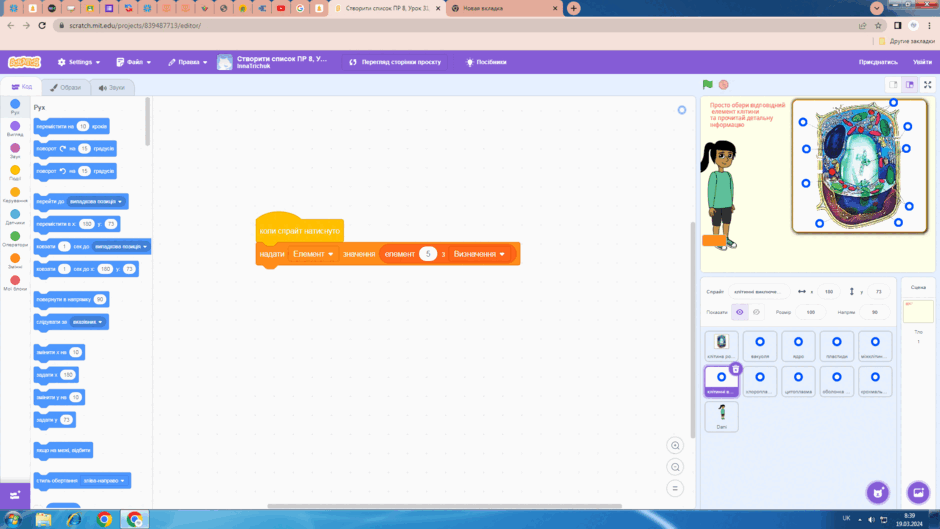
Task: Delete the selected sprite with trash icon
Action: (736, 369)
